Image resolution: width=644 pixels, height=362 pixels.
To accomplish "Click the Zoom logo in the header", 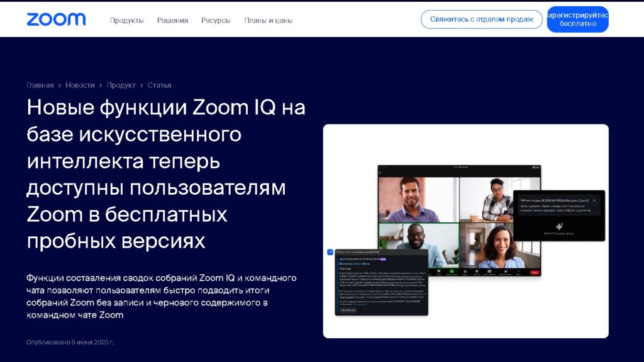I will (56, 19).
